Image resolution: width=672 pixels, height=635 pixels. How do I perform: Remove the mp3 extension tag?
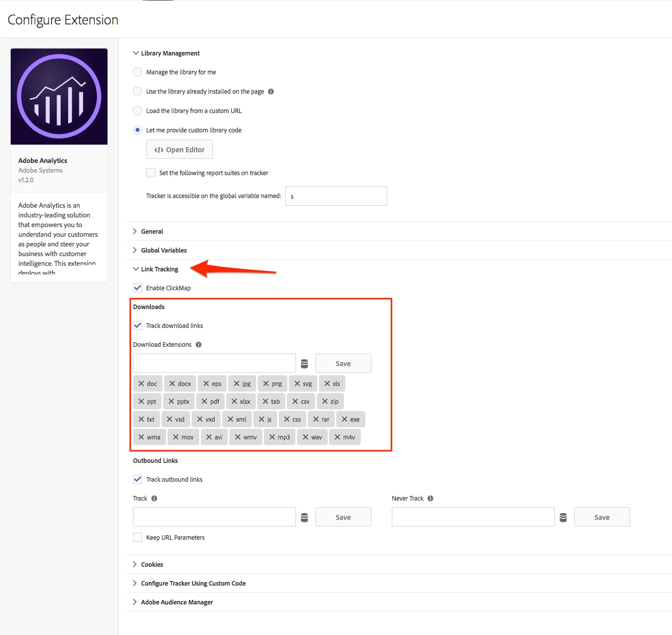pos(272,437)
